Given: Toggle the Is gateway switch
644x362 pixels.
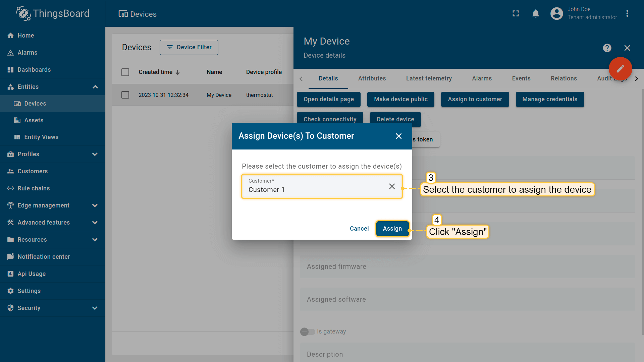Looking at the screenshot, I should (x=307, y=331).
